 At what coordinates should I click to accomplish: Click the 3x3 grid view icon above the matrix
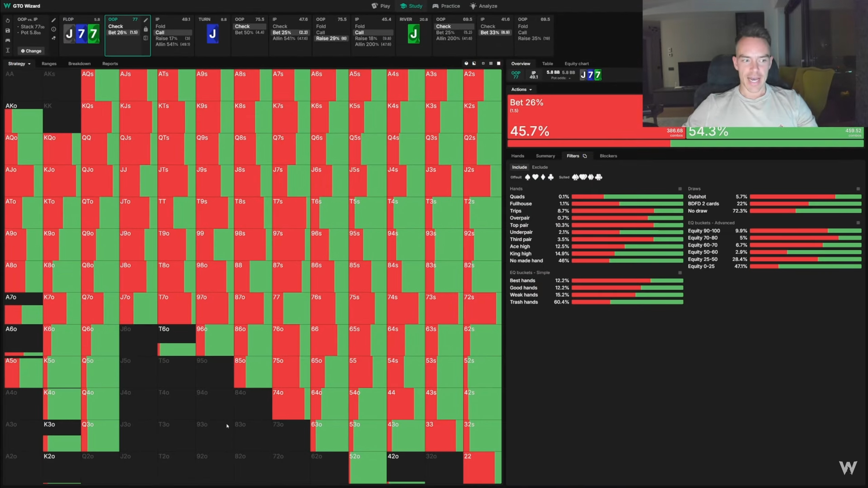point(490,63)
